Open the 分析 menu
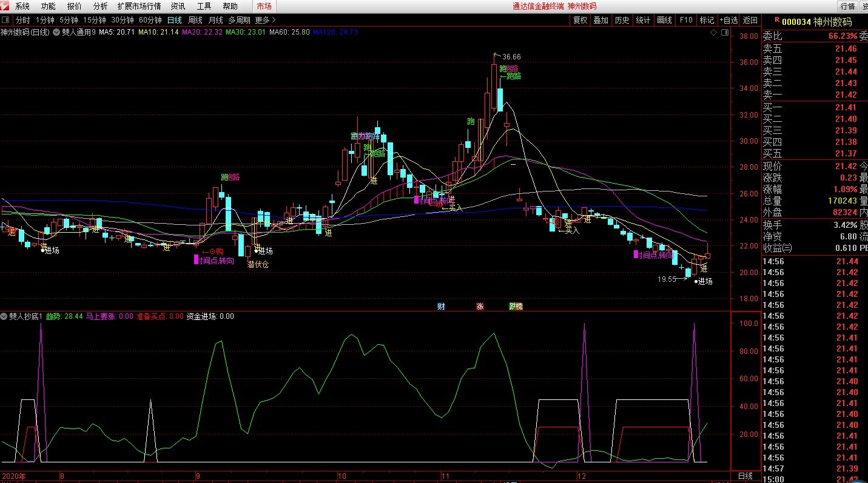The width and height of the screenshot is (868, 483). tap(101, 6)
